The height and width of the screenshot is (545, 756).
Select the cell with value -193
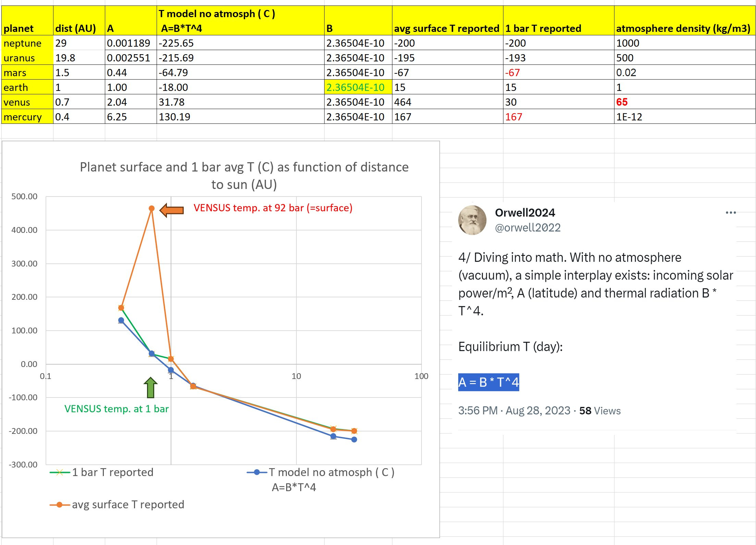pyautogui.click(x=559, y=58)
